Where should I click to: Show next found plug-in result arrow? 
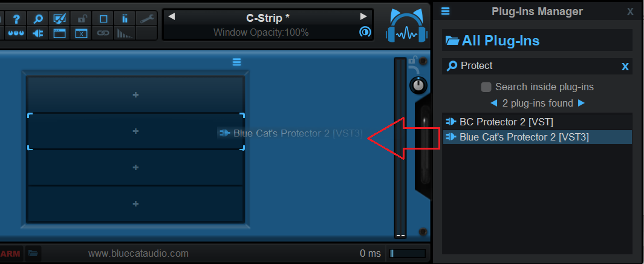581,103
